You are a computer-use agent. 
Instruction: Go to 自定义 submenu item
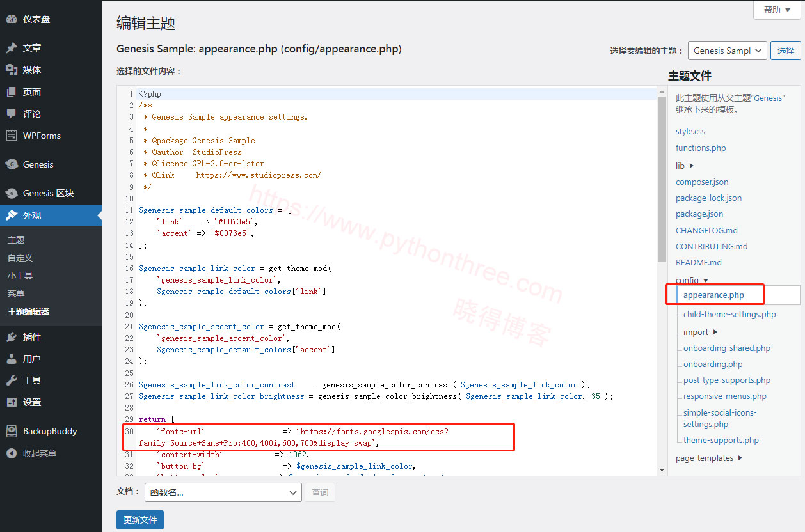tap(20, 258)
